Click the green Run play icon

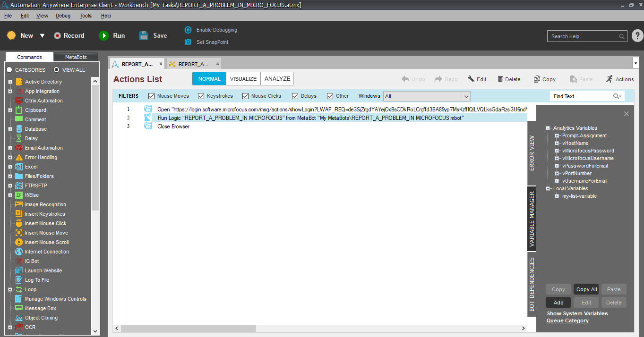103,36
